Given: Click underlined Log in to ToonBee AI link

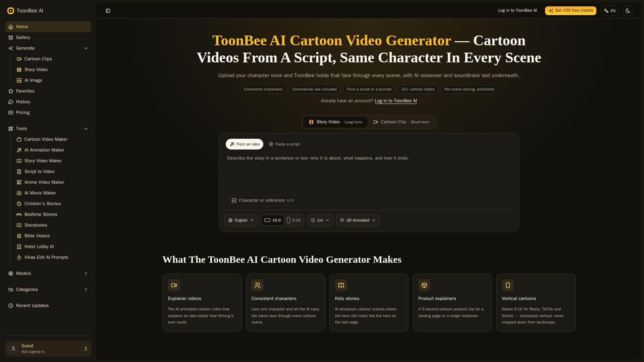Looking at the screenshot, I should 396,101.
